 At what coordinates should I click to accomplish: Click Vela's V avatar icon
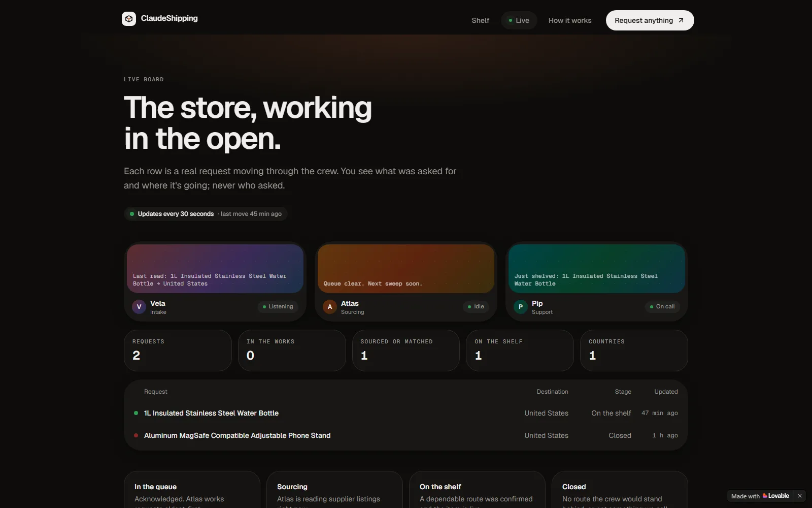[139, 307]
